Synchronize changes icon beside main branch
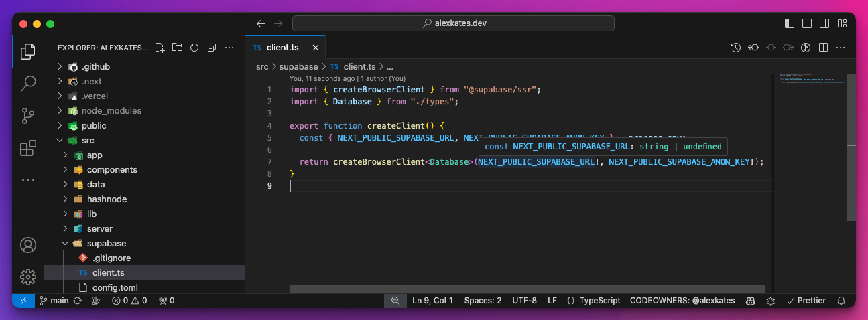 [78, 301]
